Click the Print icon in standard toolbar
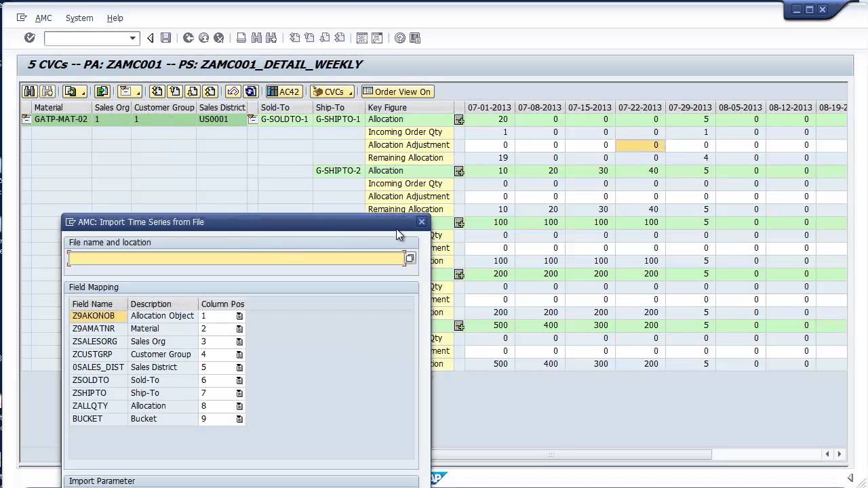 pos(241,38)
